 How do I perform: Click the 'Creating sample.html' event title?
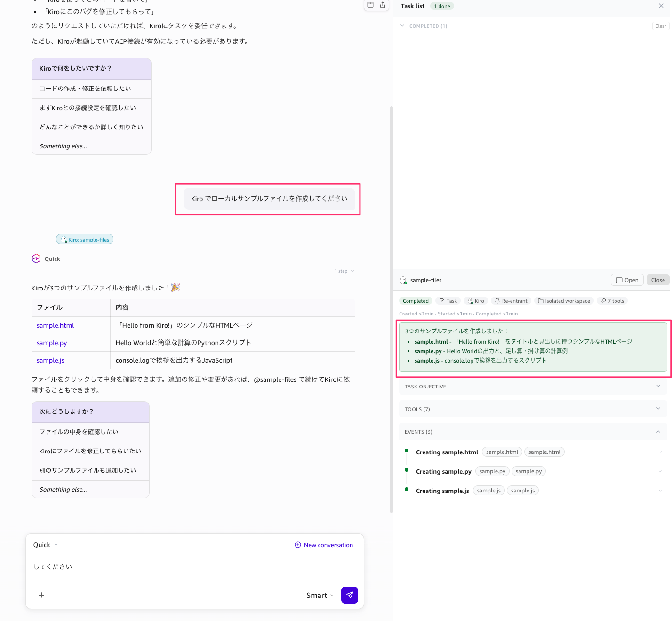pyautogui.click(x=447, y=452)
